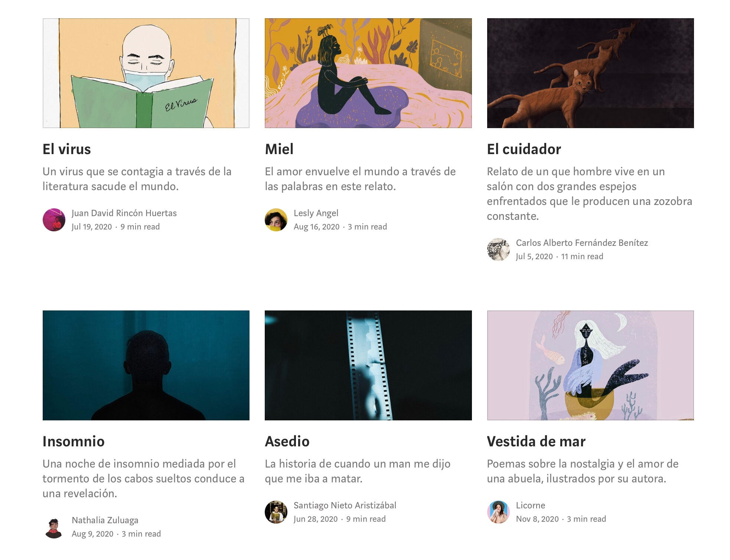Open the Insomnio silhouette cover photo
730x560 pixels.
(x=146, y=365)
